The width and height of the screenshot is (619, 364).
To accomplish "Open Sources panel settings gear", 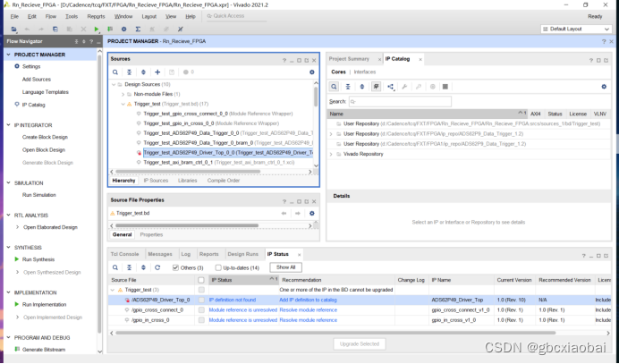I will coord(312,72).
